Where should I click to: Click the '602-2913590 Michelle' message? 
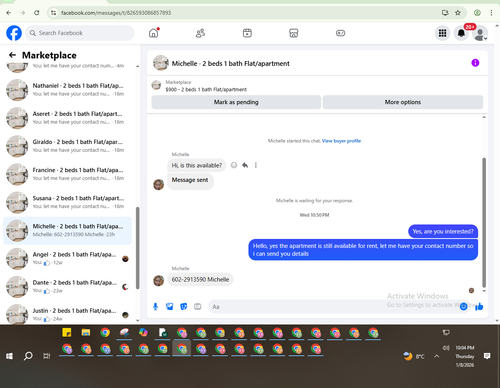(x=200, y=279)
